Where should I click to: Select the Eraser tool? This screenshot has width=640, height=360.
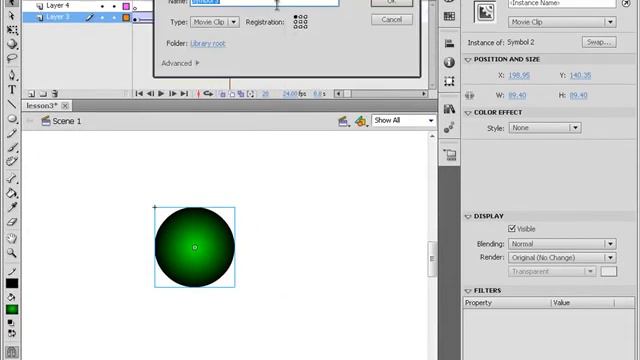[12, 222]
